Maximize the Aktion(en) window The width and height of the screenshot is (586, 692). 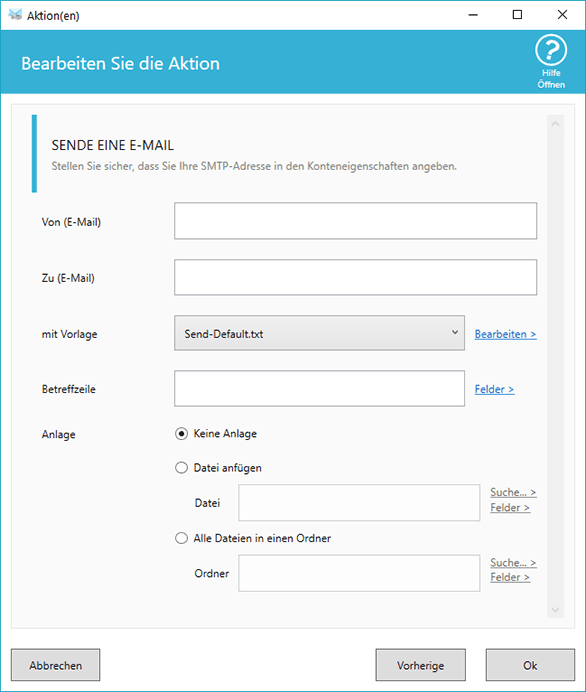518,15
